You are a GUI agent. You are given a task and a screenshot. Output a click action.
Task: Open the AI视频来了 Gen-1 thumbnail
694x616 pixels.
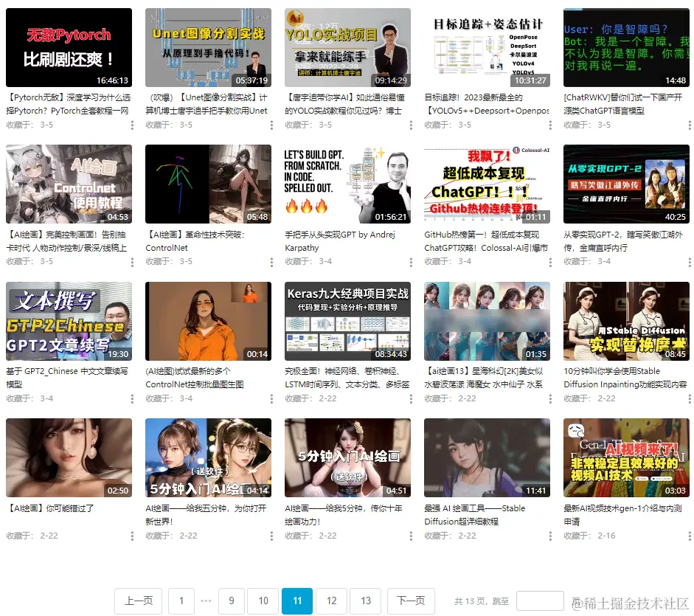pyautogui.click(x=626, y=457)
